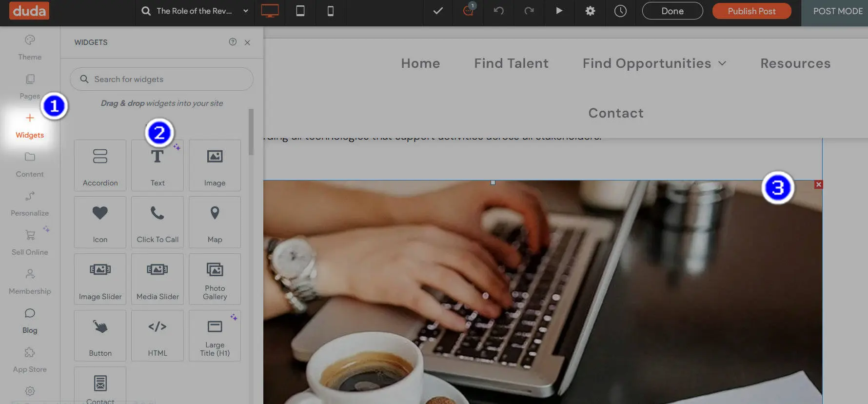
Task: Click the Search for widgets field
Action: (161, 79)
